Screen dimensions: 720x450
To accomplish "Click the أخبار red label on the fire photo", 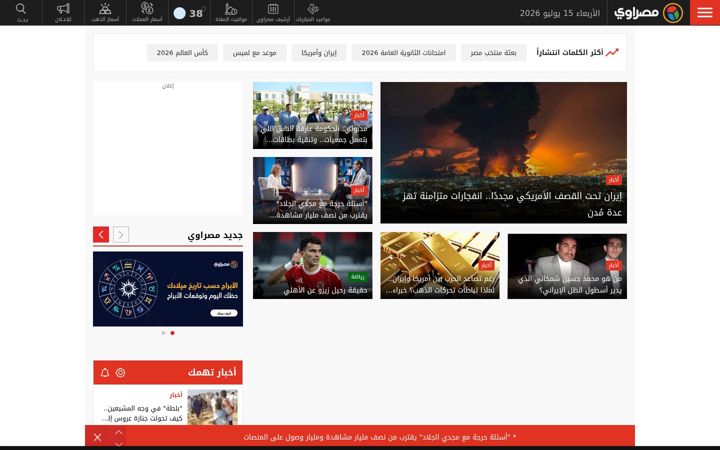I will pyautogui.click(x=614, y=180).
